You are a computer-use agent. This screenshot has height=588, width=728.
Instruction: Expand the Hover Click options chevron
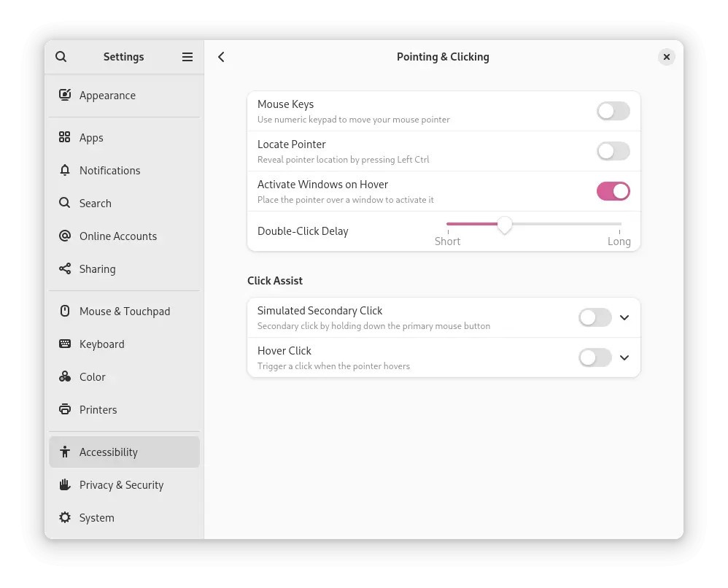(x=624, y=357)
